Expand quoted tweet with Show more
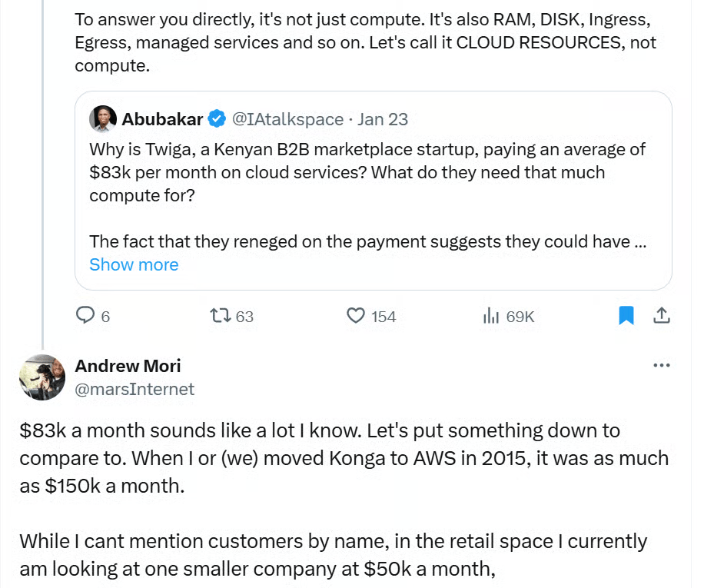This screenshot has height=588, width=704. [134, 264]
